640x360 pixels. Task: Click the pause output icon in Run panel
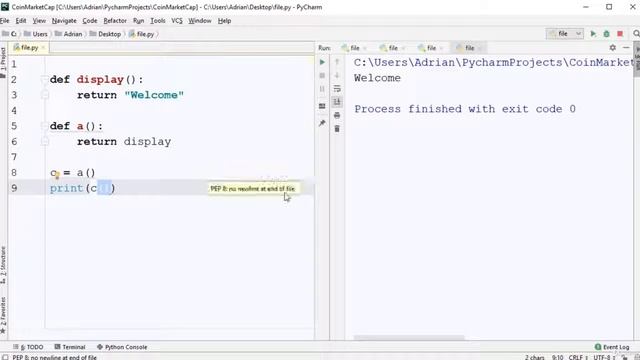click(x=322, y=89)
